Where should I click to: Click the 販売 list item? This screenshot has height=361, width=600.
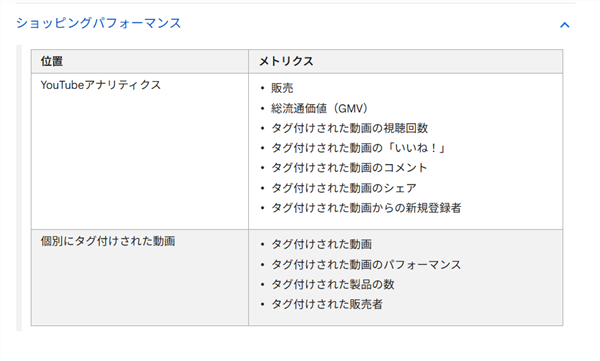[x=282, y=88]
